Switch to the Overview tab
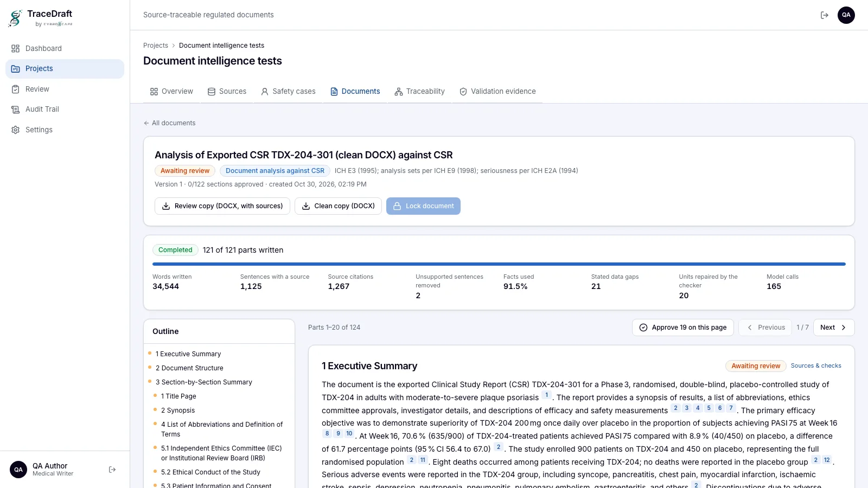The height and width of the screenshot is (488, 868). click(171, 92)
